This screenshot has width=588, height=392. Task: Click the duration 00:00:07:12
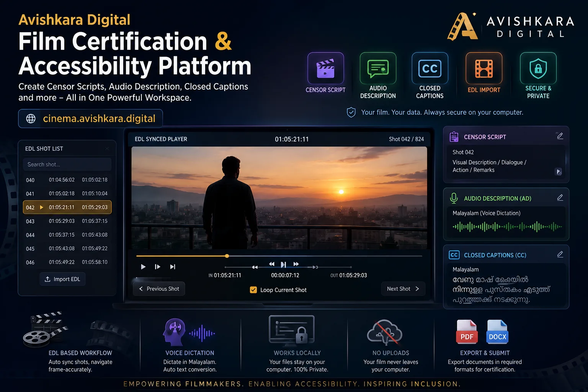tap(285, 275)
